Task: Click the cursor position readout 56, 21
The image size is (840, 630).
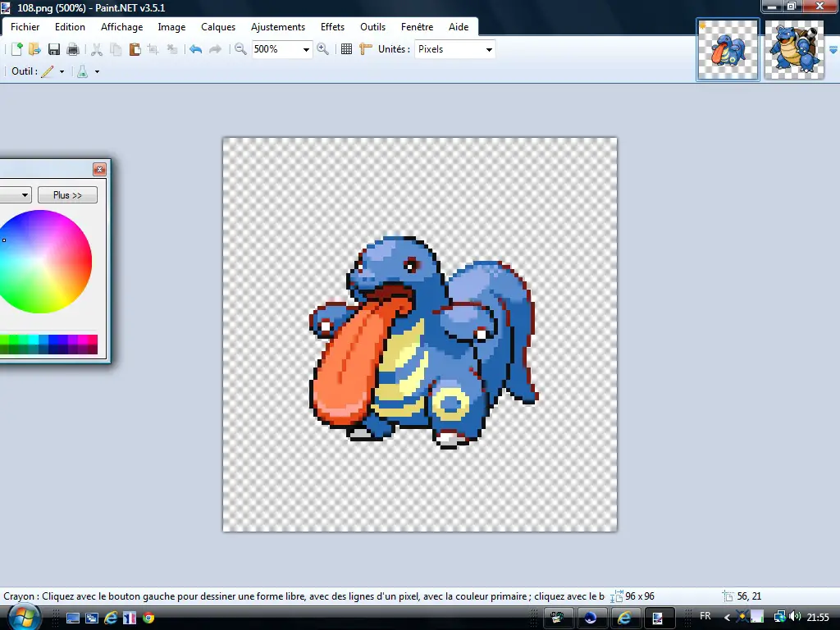Action: (749, 596)
